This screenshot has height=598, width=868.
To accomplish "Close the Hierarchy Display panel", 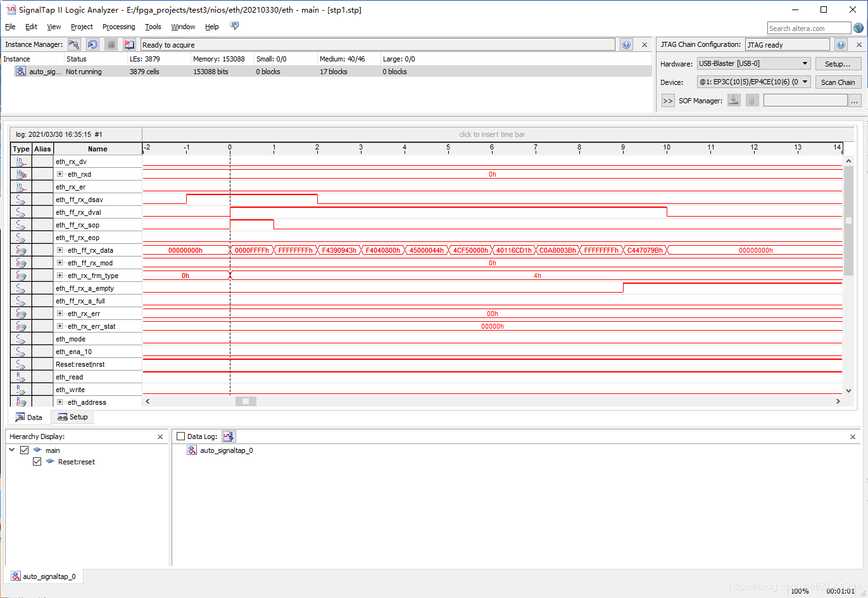I will click(160, 436).
